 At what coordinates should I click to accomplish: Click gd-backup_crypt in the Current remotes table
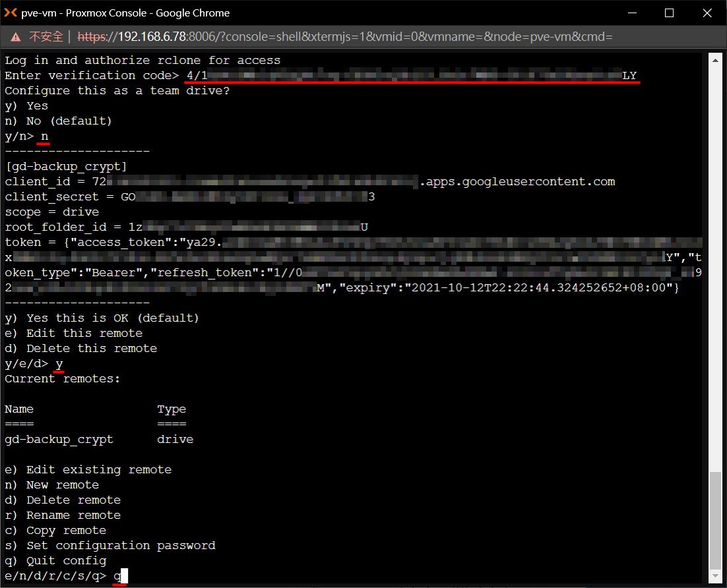[59, 439]
